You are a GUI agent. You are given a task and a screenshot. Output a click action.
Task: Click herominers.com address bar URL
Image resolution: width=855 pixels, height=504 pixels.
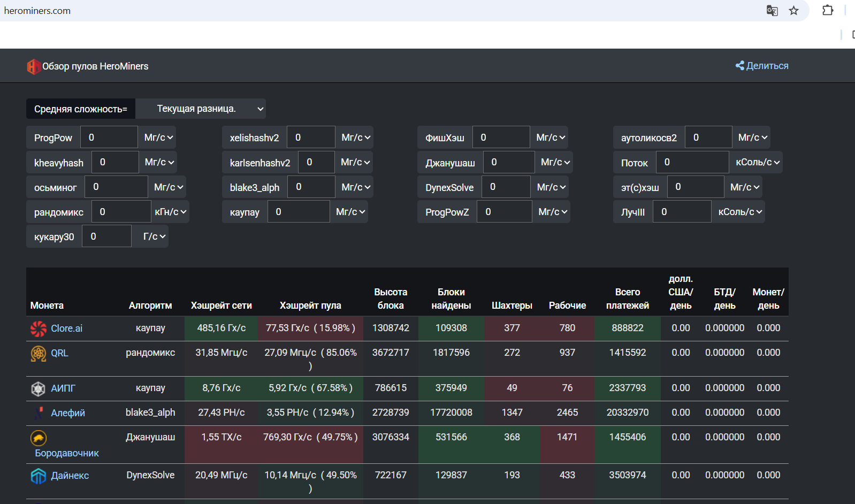tap(37, 11)
